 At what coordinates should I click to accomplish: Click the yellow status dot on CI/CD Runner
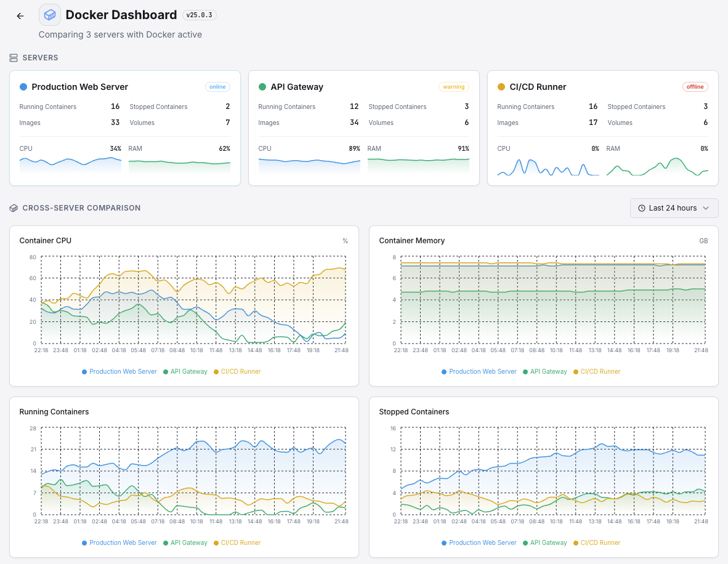click(500, 87)
